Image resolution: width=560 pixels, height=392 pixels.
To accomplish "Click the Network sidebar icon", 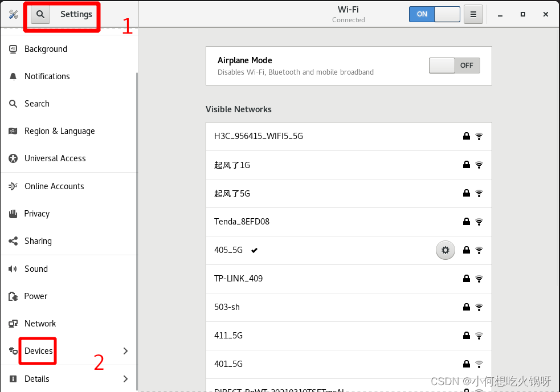I will [x=13, y=324].
